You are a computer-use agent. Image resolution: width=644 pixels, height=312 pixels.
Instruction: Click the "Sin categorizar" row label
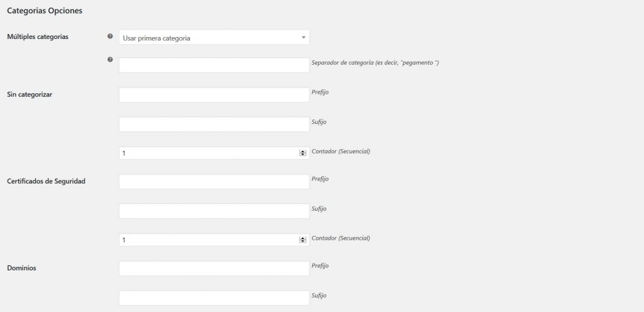click(x=30, y=94)
